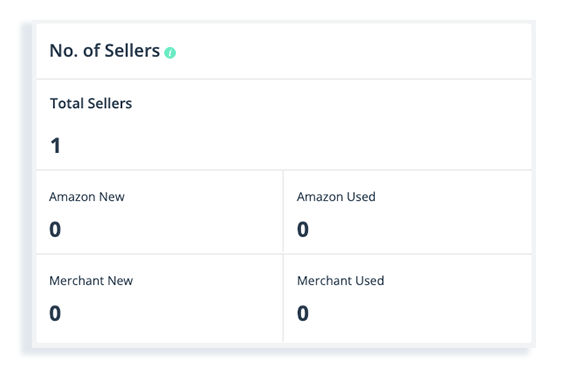Image resolution: width=569 pixels, height=369 pixels.
Task: Click the vertical divider between Merchant New and Merchant Used
Action: point(283,298)
